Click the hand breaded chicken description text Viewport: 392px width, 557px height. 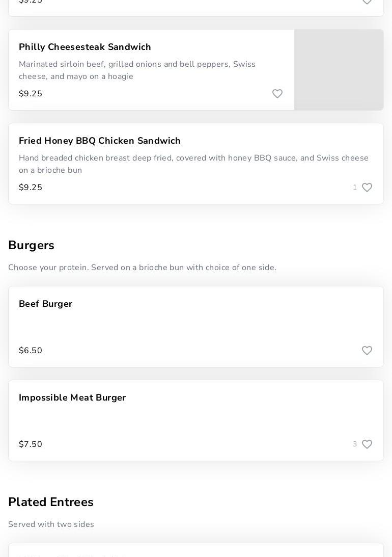pos(193,164)
